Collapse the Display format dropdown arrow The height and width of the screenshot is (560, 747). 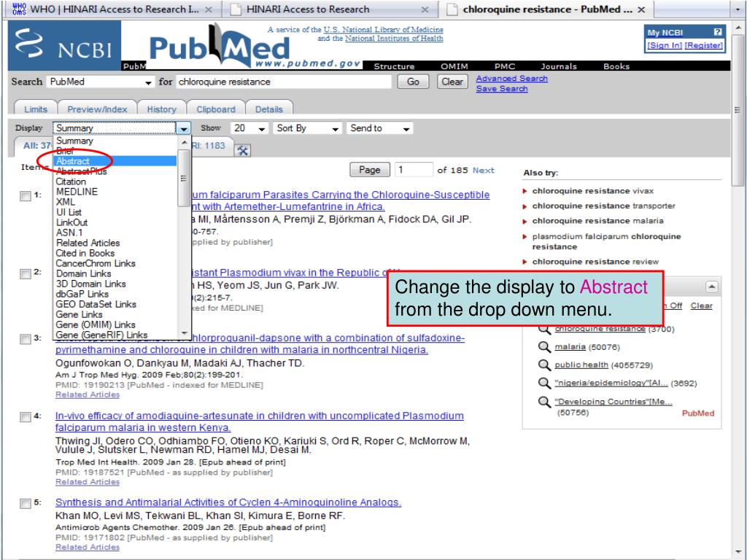[183, 128]
